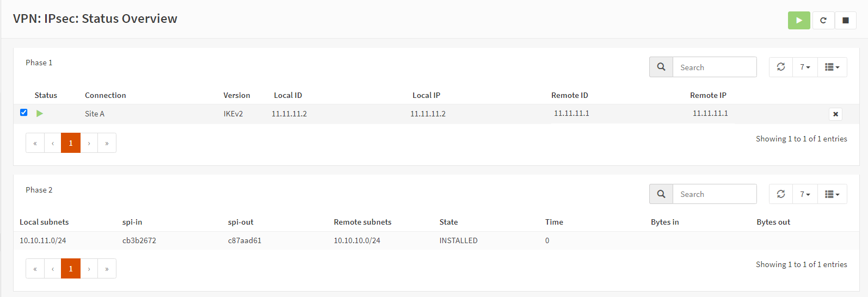Sort Phase 2 by State column

pos(448,222)
